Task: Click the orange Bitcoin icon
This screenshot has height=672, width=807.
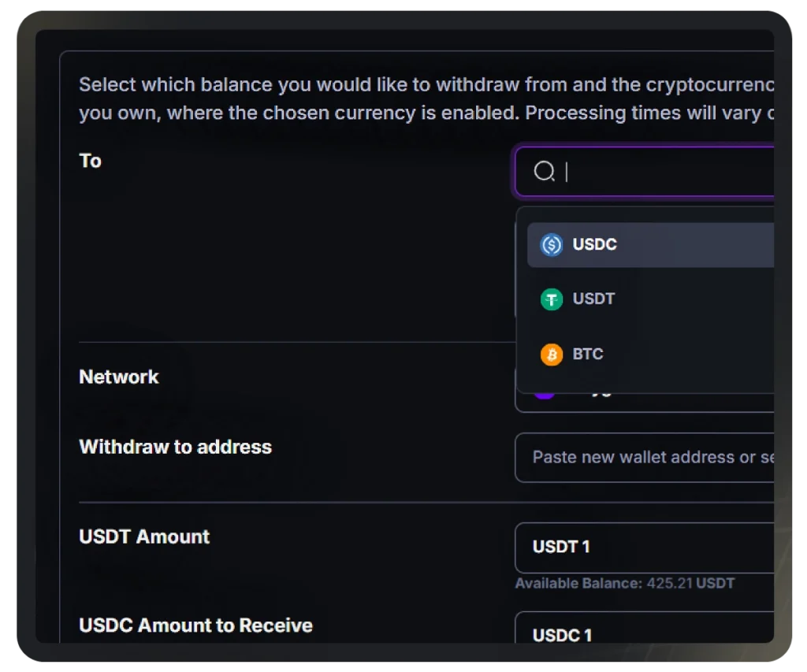Action: click(551, 355)
